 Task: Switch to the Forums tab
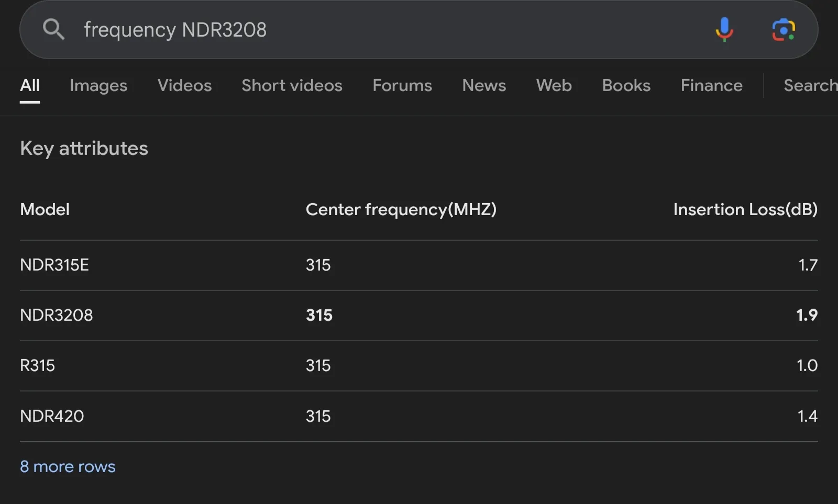click(x=402, y=85)
